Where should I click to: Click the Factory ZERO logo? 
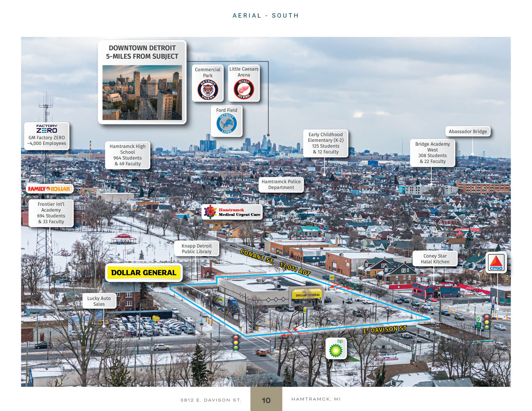(47, 129)
